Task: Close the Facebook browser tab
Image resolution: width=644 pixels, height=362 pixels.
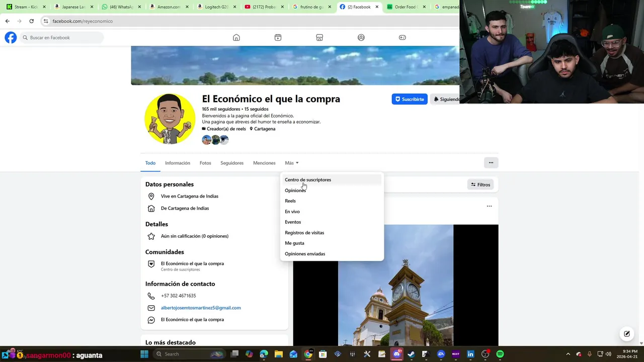Action: point(377,7)
